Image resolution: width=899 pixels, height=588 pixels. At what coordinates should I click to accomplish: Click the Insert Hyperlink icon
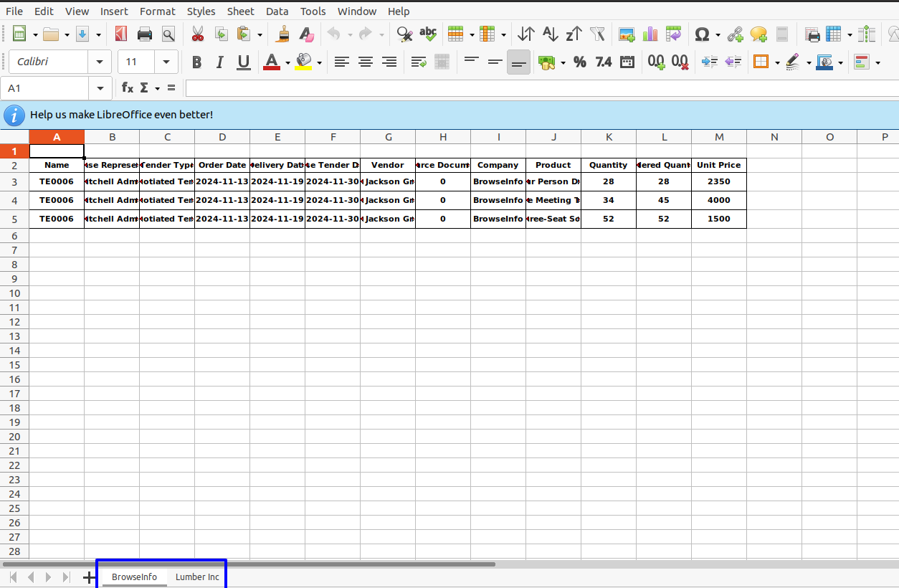[735, 34]
